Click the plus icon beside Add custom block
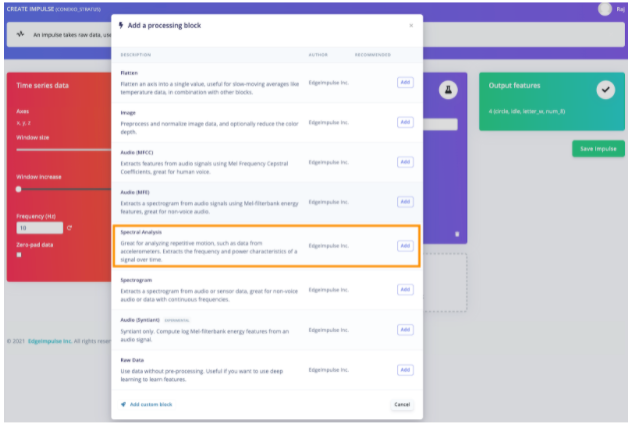633x425 pixels. (x=122, y=404)
